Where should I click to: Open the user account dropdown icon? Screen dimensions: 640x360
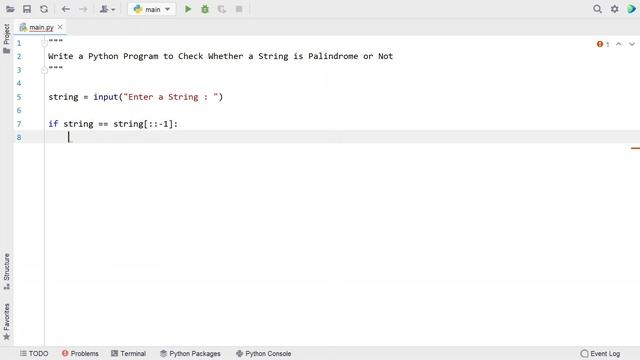coord(107,9)
